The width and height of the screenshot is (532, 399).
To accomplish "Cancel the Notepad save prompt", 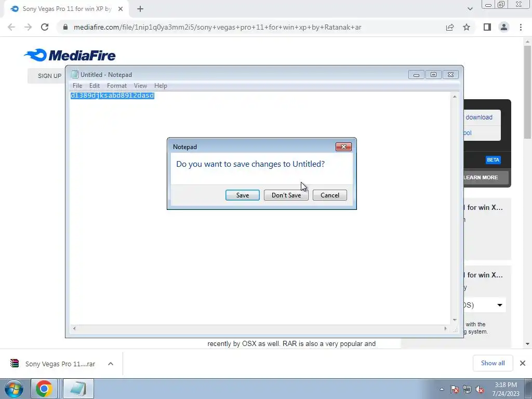I will pos(329,195).
